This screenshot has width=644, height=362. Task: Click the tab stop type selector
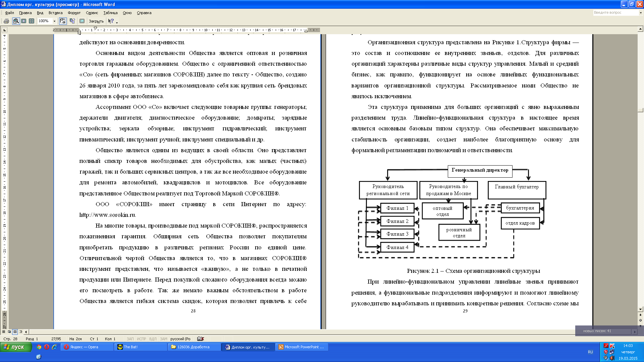click(4, 30)
